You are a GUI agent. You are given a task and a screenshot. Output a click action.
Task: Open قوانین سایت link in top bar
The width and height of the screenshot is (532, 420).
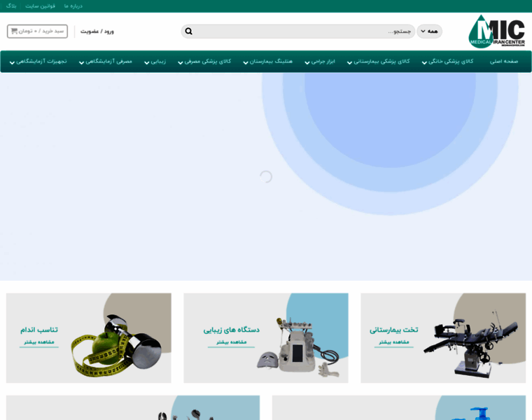tap(41, 6)
